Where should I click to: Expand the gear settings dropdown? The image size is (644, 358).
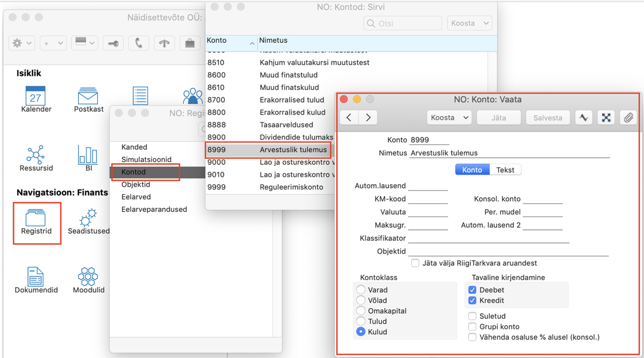pyautogui.click(x=22, y=43)
